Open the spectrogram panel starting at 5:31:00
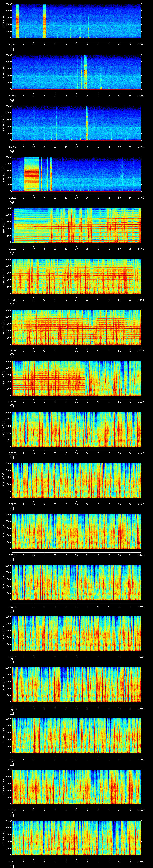 click(77, 481)
